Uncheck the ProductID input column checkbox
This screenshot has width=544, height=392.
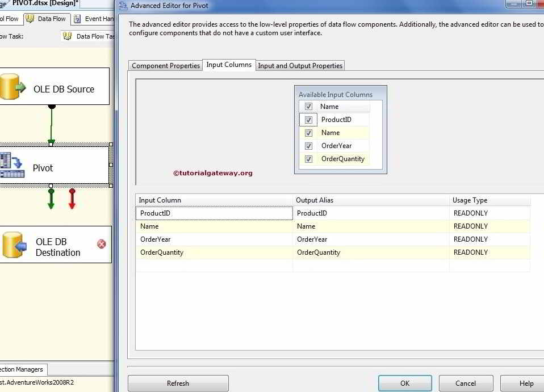[x=307, y=120]
